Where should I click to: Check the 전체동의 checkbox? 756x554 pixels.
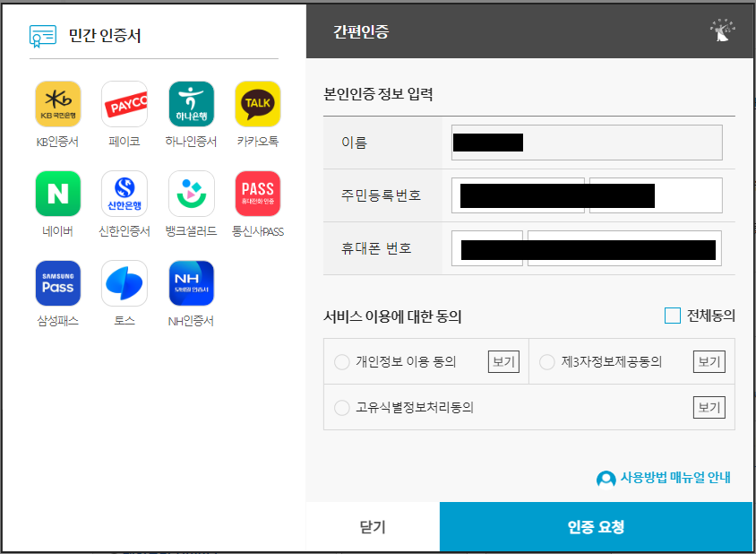point(672,316)
